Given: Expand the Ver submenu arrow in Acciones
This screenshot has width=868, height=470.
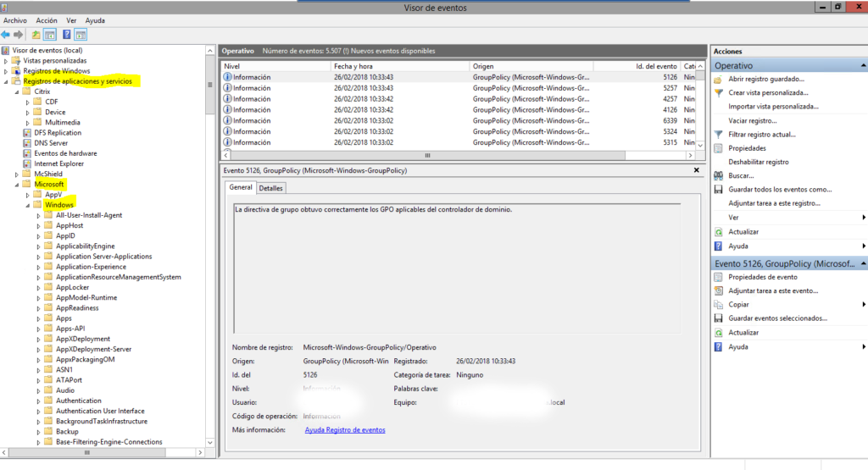Looking at the screenshot, I should pos(864,218).
